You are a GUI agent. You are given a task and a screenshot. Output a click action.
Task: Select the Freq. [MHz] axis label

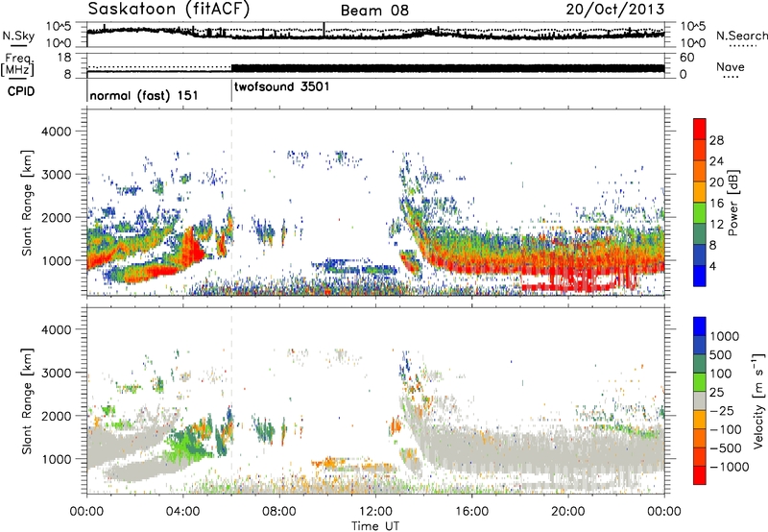[x=17, y=64]
